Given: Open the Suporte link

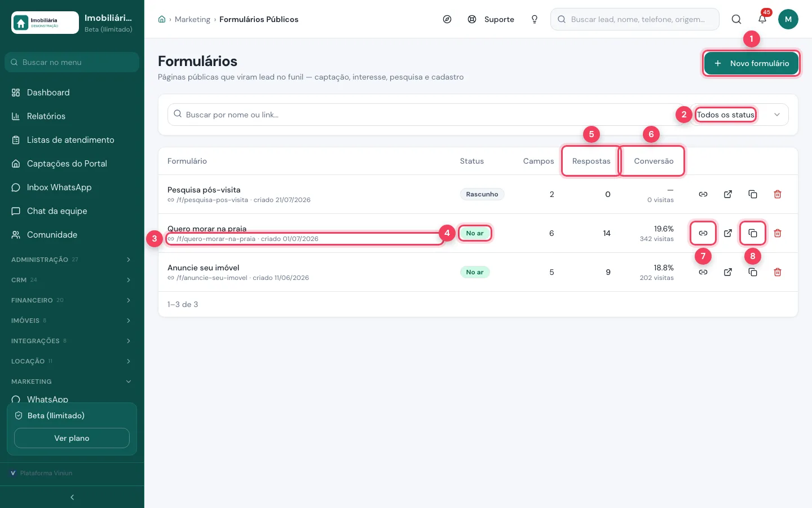Looking at the screenshot, I should 491,19.
